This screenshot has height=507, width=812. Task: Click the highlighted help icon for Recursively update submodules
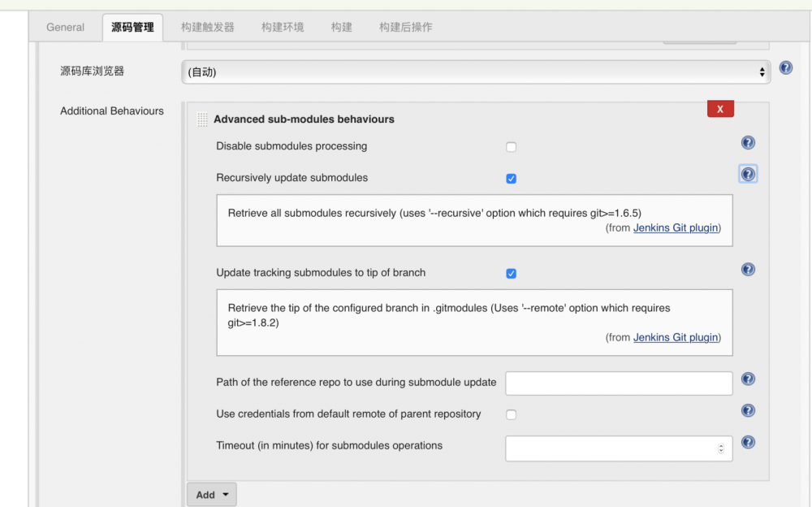click(x=748, y=174)
